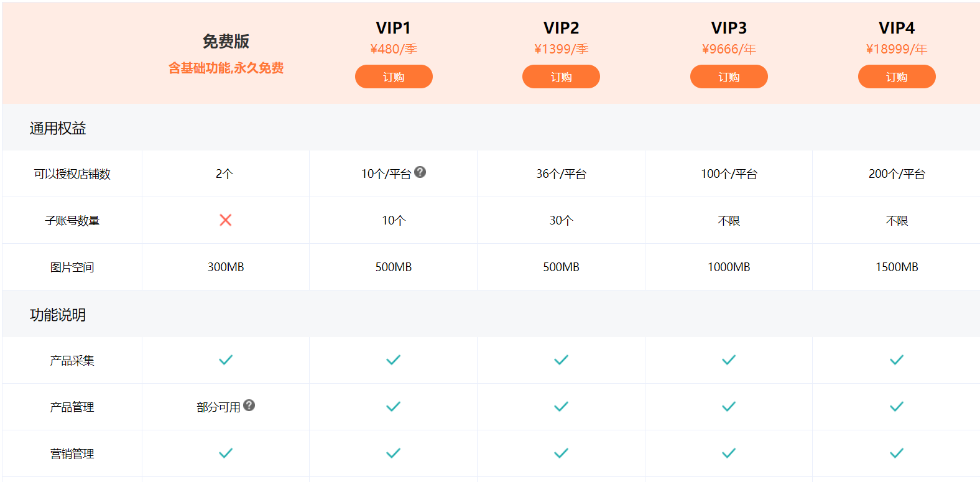Click the 功能说明 section header
980x482 pixels.
pyautogui.click(x=58, y=315)
